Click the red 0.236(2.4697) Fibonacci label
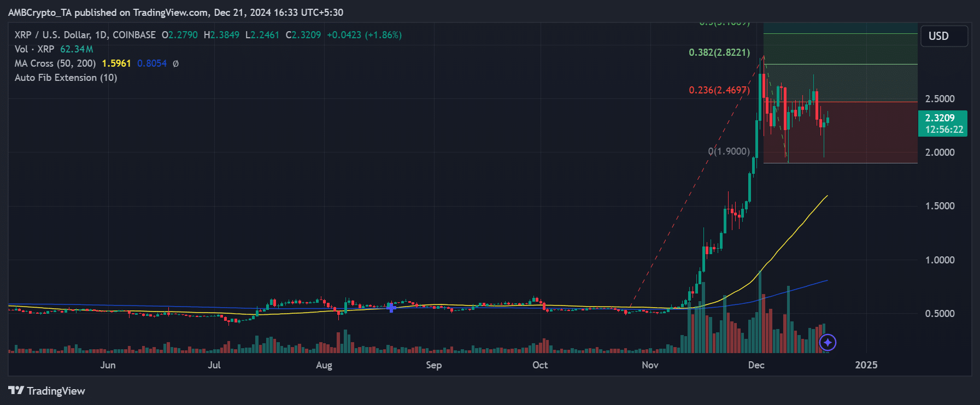Screen dimensions: 980x405 [x=719, y=90]
